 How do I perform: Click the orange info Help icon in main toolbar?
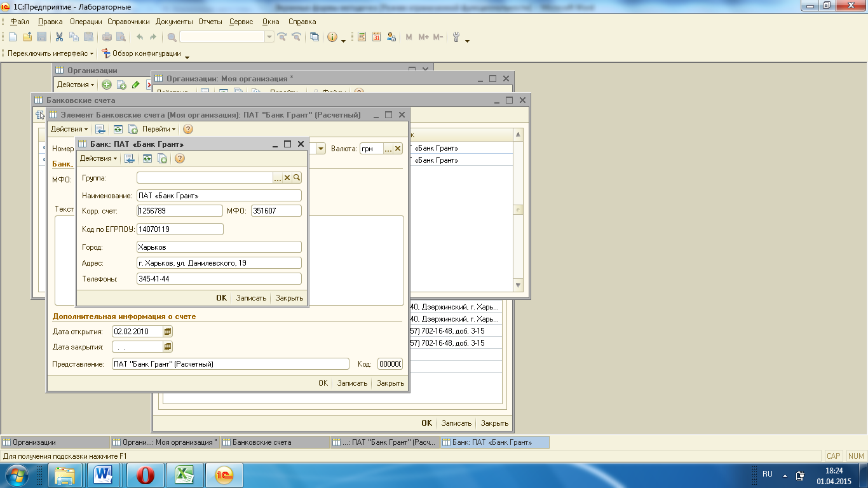tap(332, 37)
